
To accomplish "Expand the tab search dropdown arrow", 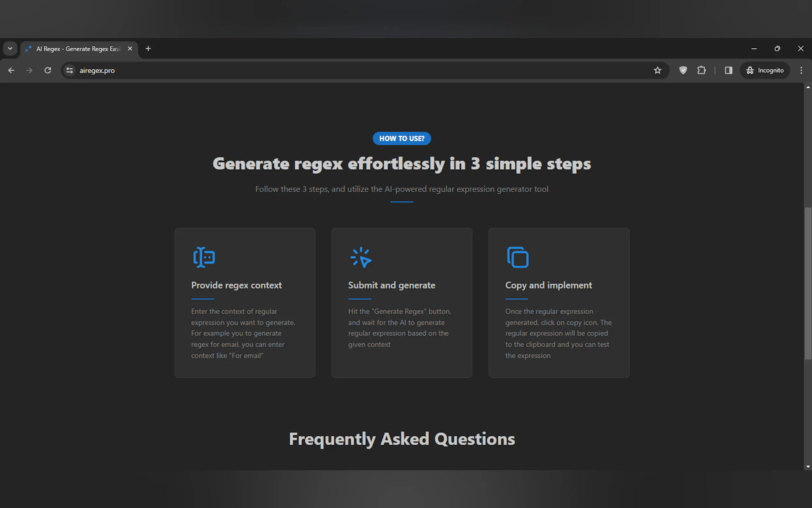I will point(10,49).
